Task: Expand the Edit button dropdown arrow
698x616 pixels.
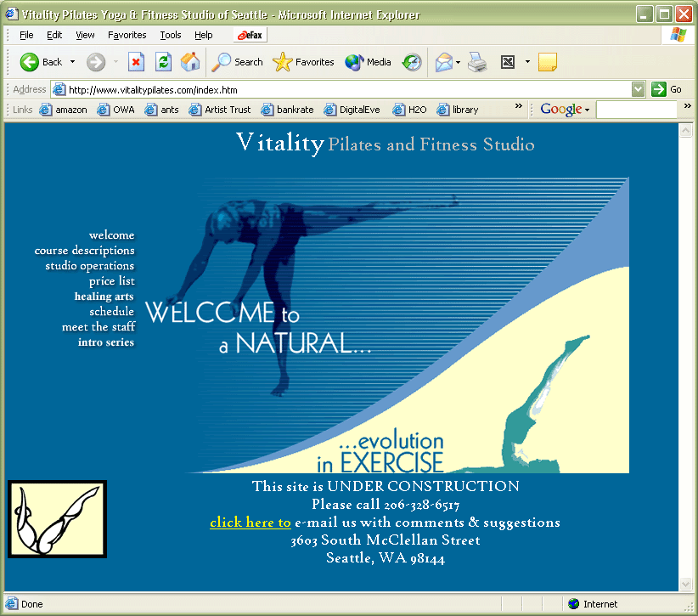Action: (x=527, y=62)
